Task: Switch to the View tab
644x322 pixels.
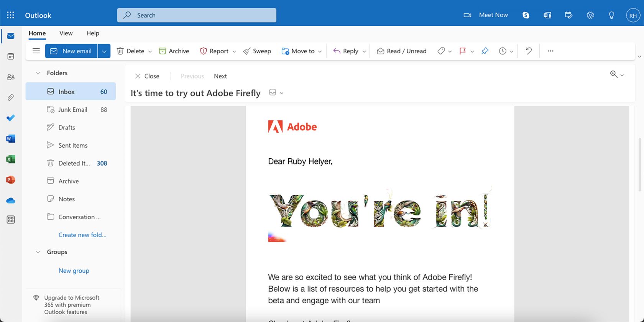Action: [x=66, y=33]
